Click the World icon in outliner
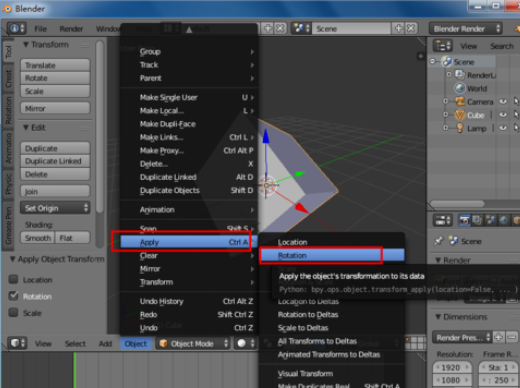Viewport: 520px width, 388px height. point(460,88)
